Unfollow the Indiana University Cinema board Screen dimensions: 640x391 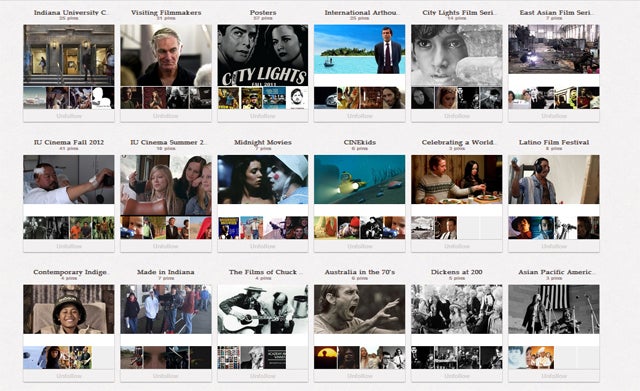[x=69, y=116]
